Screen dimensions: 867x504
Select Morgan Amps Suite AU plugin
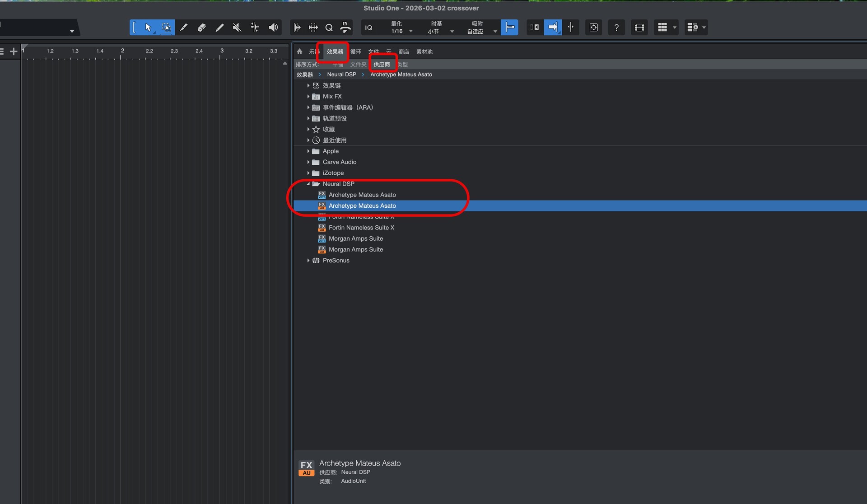click(355, 249)
